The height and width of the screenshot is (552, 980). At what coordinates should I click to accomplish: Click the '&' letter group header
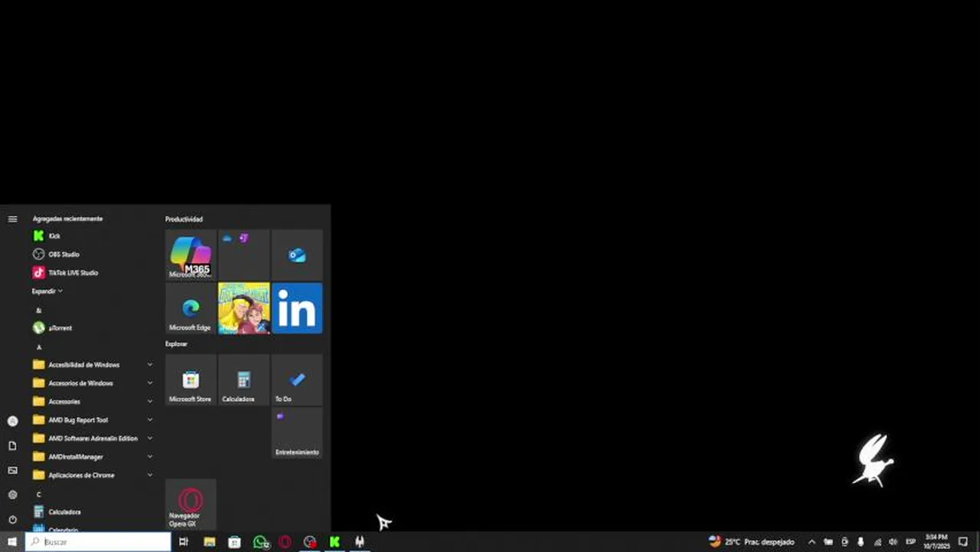[x=38, y=310]
